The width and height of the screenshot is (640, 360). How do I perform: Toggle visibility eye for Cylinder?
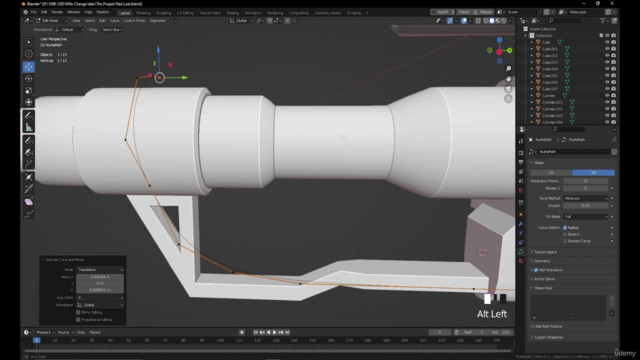[x=607, y=96]
